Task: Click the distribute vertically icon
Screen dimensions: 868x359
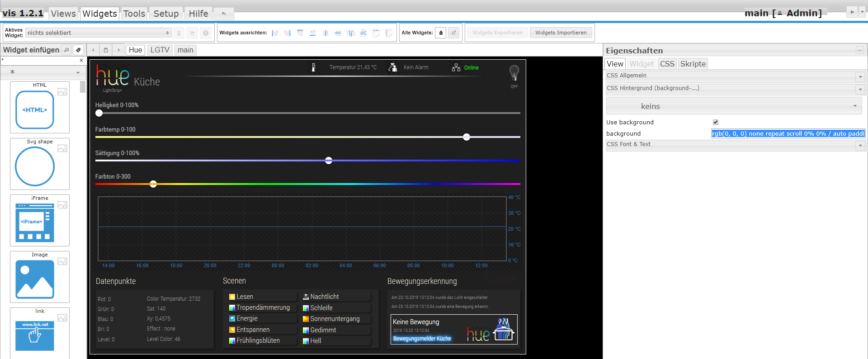Action: pyautogui.click(x=363, y=33)
